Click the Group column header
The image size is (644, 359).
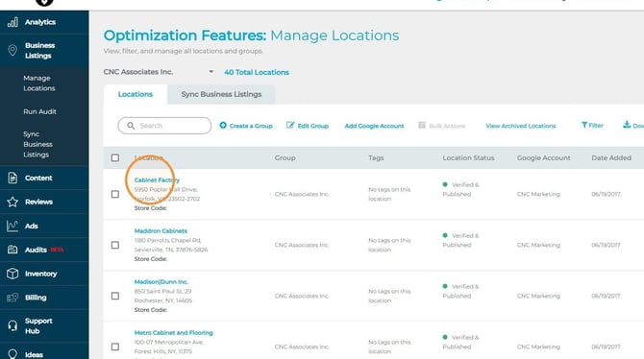[285, 158]
